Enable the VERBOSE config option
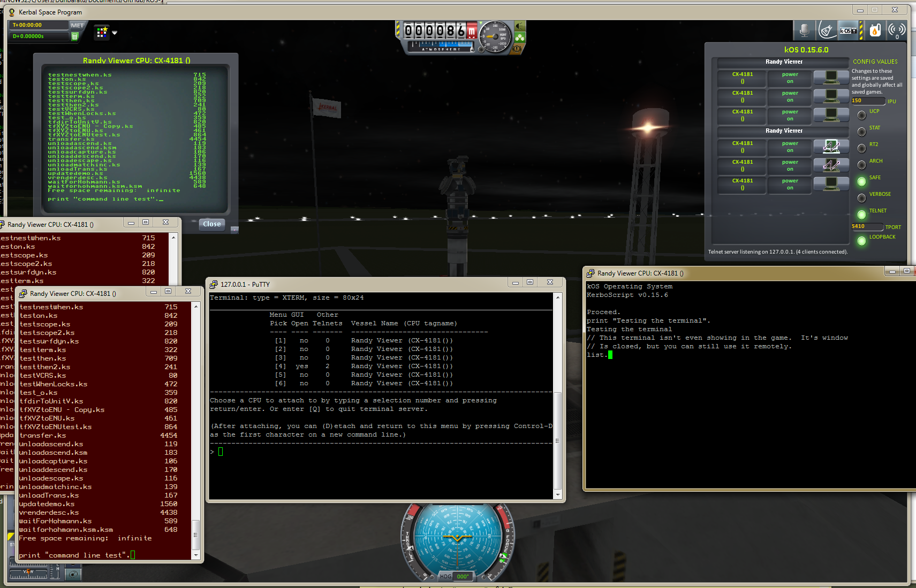This screenshot has width=916, height=588. [861, 198]
